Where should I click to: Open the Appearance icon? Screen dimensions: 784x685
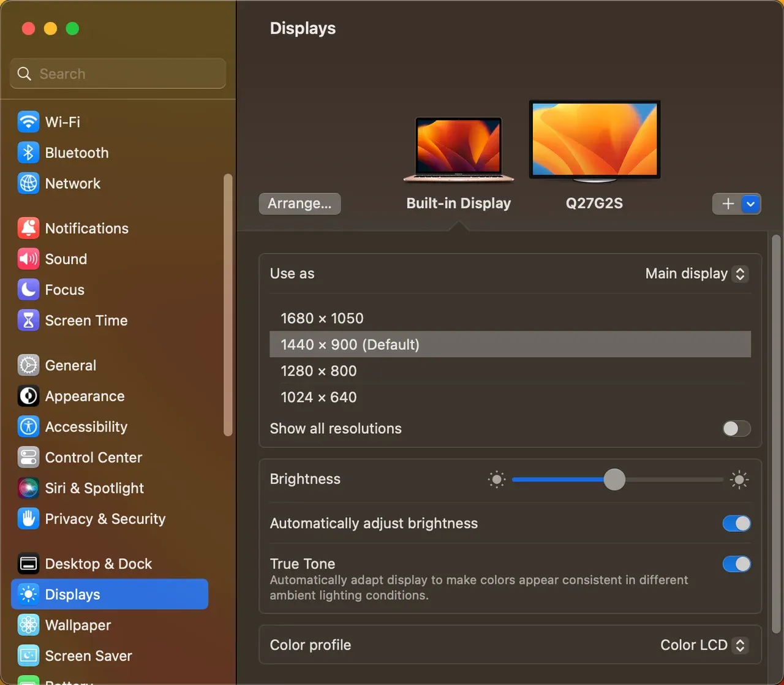pyautogui.click(x=28, y=396)
